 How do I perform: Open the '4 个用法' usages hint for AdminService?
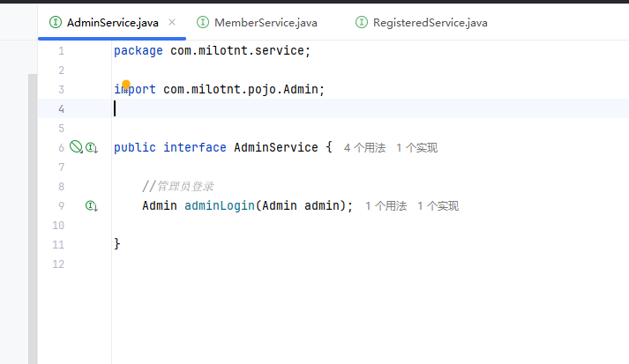pos(364,148)
